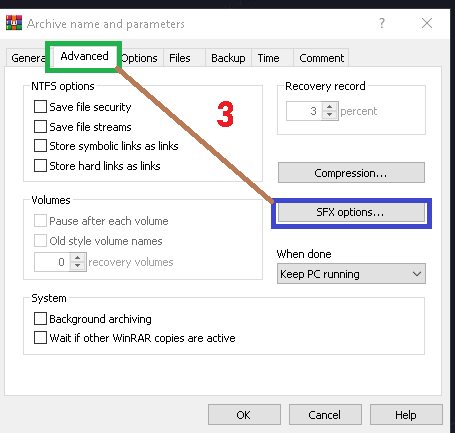Click the WinRAR icon in title bar
The width and height of the screenshot is (455, 433).
(x=14, y=23)
